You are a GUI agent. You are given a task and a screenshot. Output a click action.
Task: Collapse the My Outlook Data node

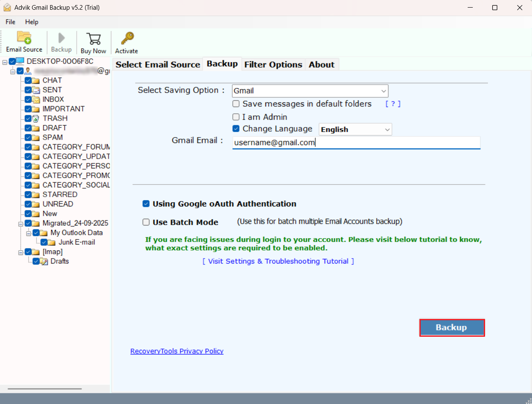click(28, 233)
